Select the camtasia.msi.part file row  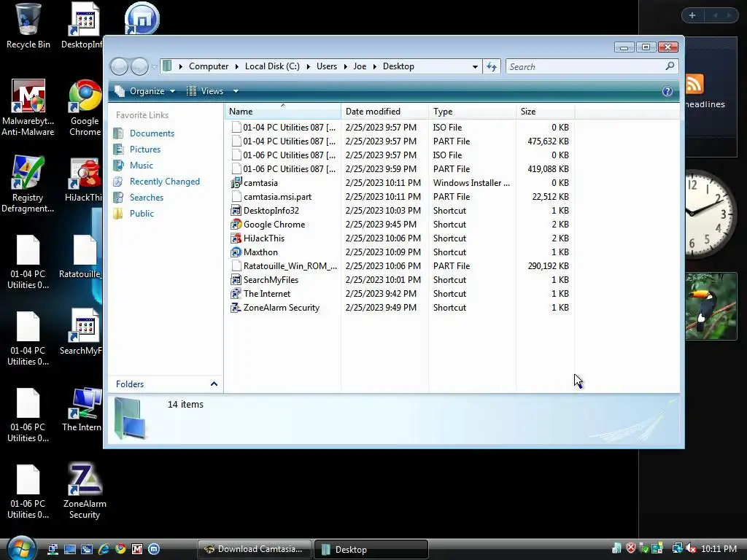coord(400,197)
